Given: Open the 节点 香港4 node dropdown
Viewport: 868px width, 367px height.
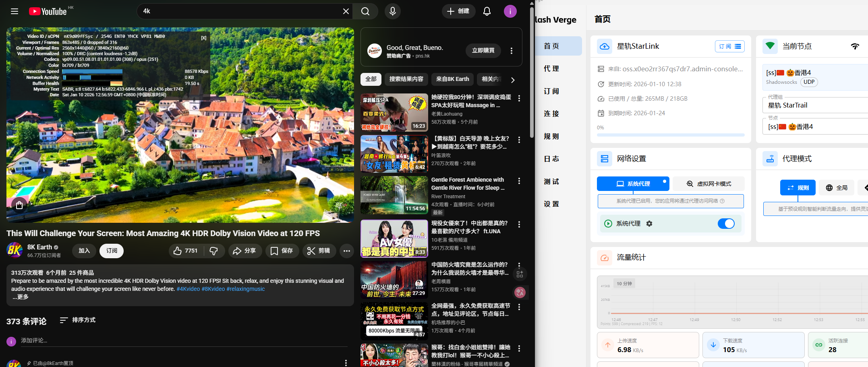Looking at the screenshot, I should (x=814, y=127).
